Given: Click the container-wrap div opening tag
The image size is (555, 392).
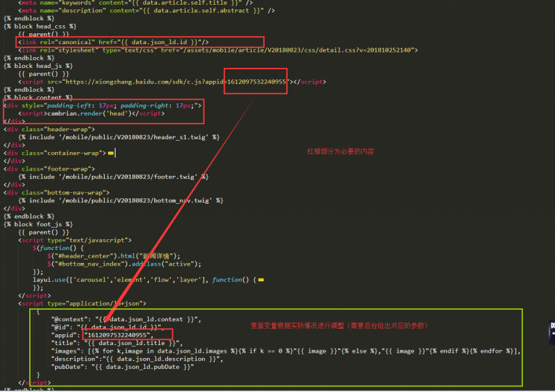Looking at the screenshot, I should click(x=55, y=153).
